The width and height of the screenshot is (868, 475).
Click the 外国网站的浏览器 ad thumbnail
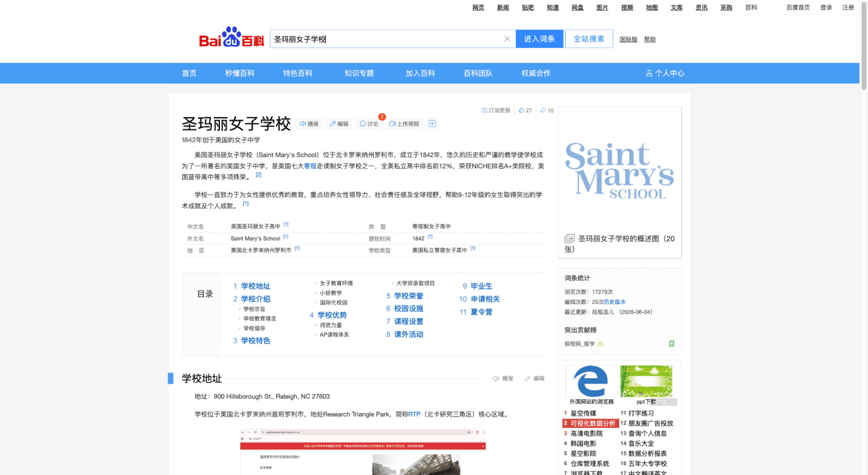[x=591, y=381]
